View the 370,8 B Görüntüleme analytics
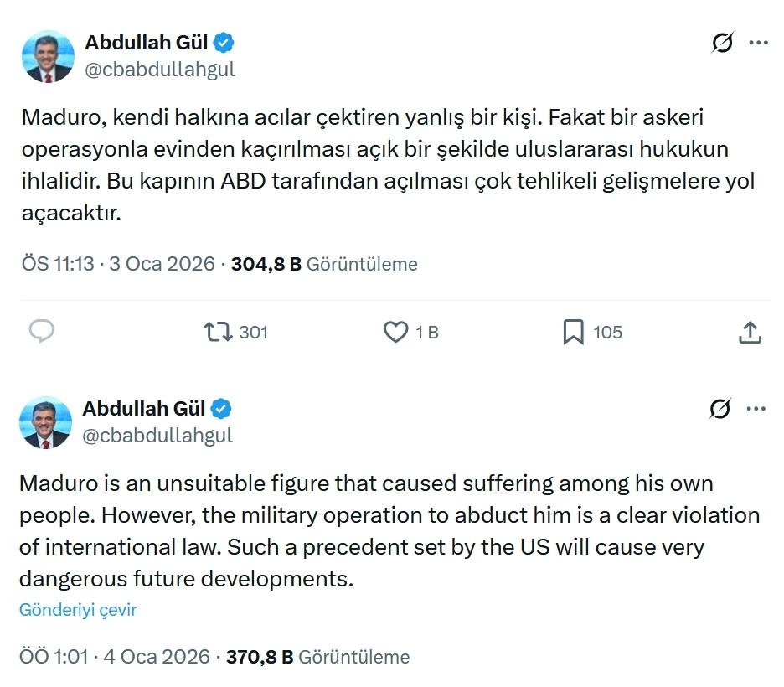This screenshot has width=784, height=687. [x=318, y=656]
